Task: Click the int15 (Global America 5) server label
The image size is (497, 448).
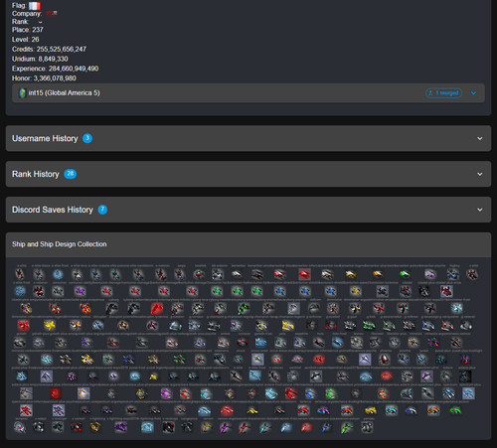Action: [64, 93]
